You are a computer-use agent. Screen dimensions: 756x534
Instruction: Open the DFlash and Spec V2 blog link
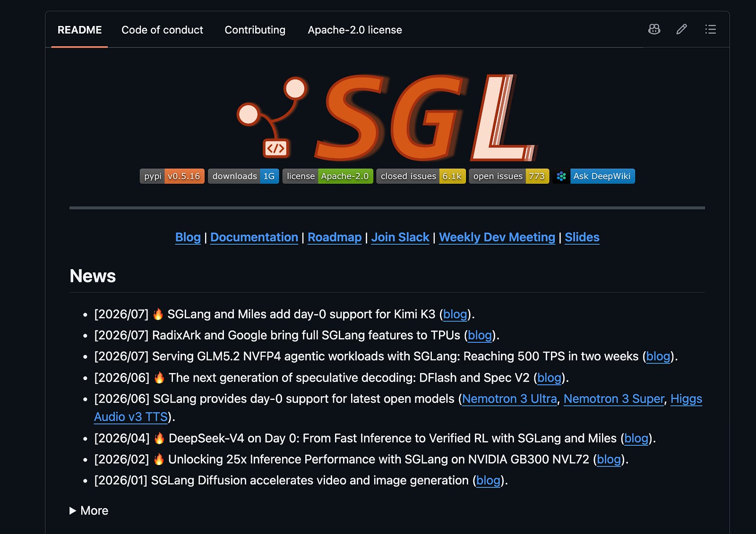549,378
